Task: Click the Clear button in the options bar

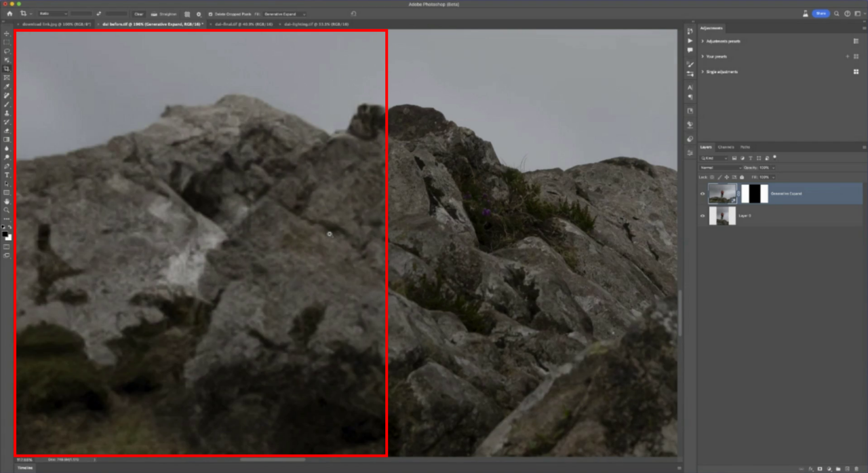Action: pos(138,14)
